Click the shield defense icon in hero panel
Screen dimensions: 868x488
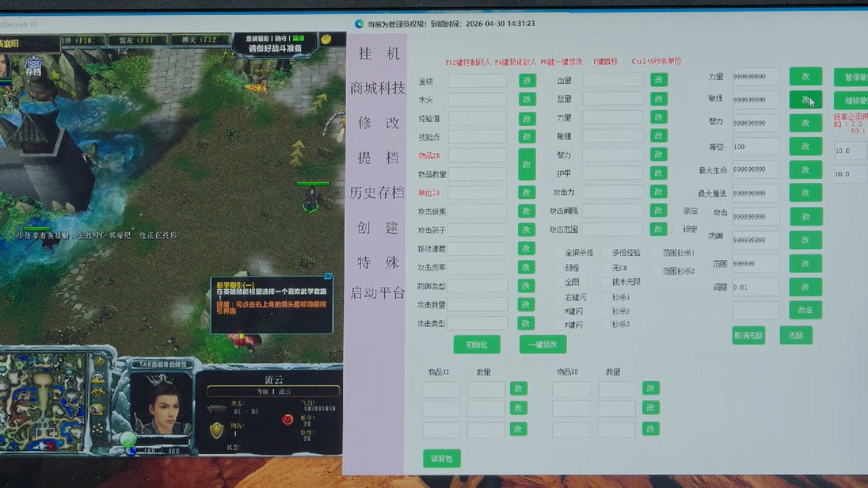pyautogui.click(x=216, y=430)
